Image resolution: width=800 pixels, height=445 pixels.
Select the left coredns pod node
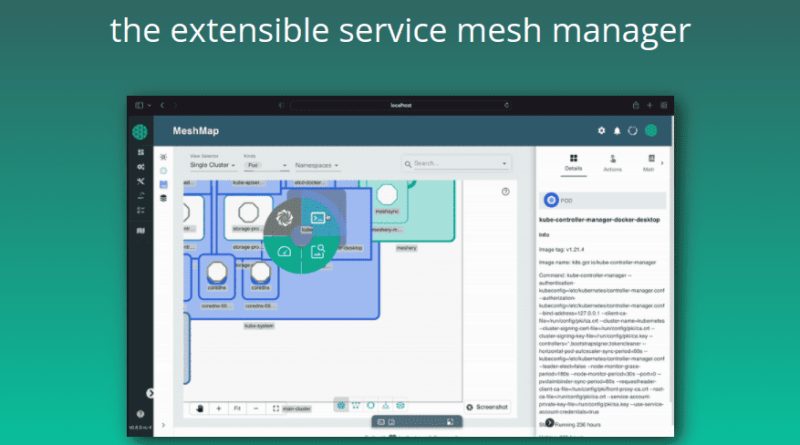coord(217,271)
